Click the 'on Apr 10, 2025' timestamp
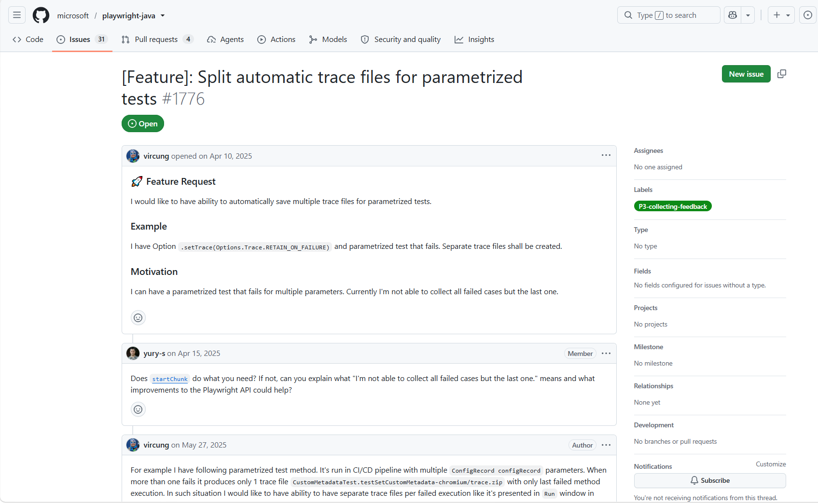The width and height of the screenshot is (818, 504). tap(225, 156)
